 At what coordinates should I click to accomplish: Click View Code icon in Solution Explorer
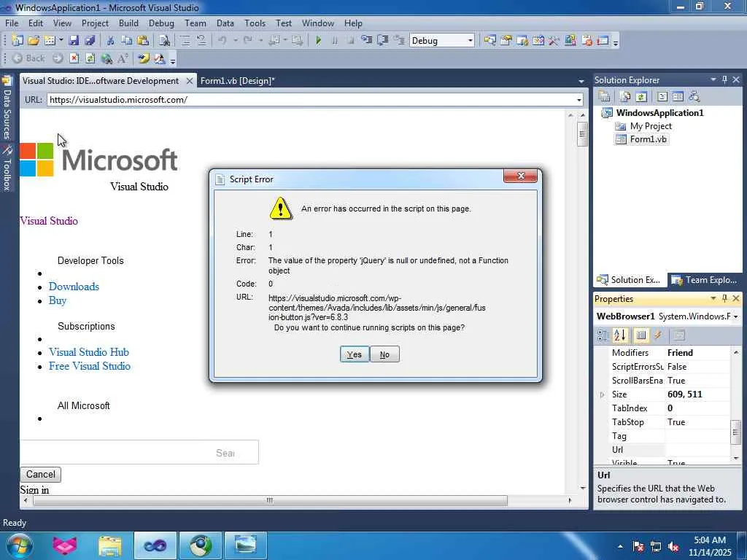click(662, 97)
